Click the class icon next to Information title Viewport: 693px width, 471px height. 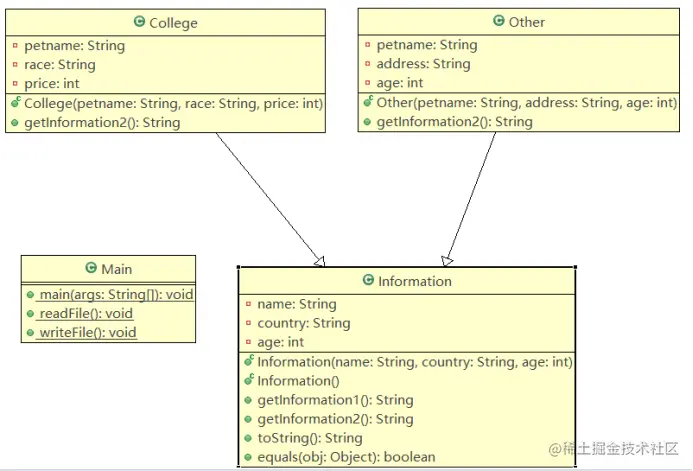[368, 281]
